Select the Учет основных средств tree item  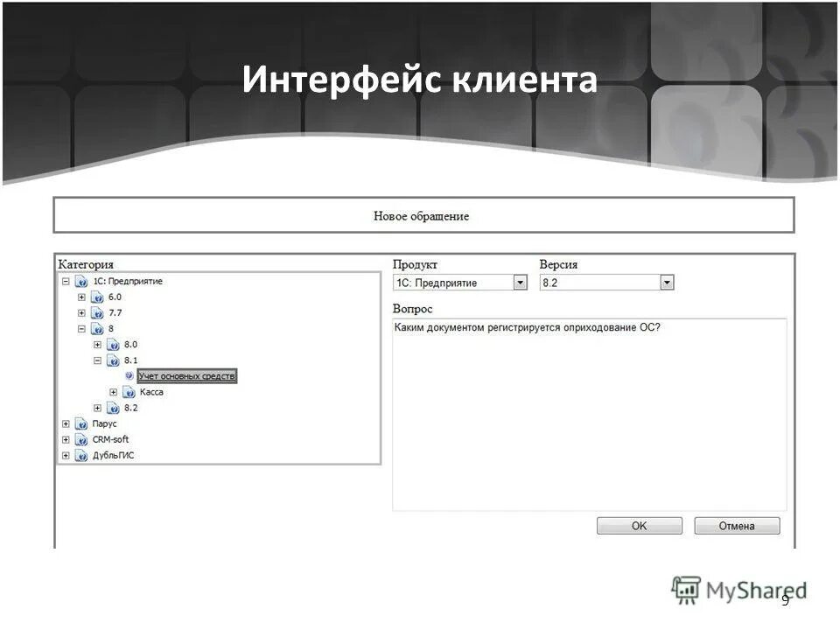click(186, 374)
